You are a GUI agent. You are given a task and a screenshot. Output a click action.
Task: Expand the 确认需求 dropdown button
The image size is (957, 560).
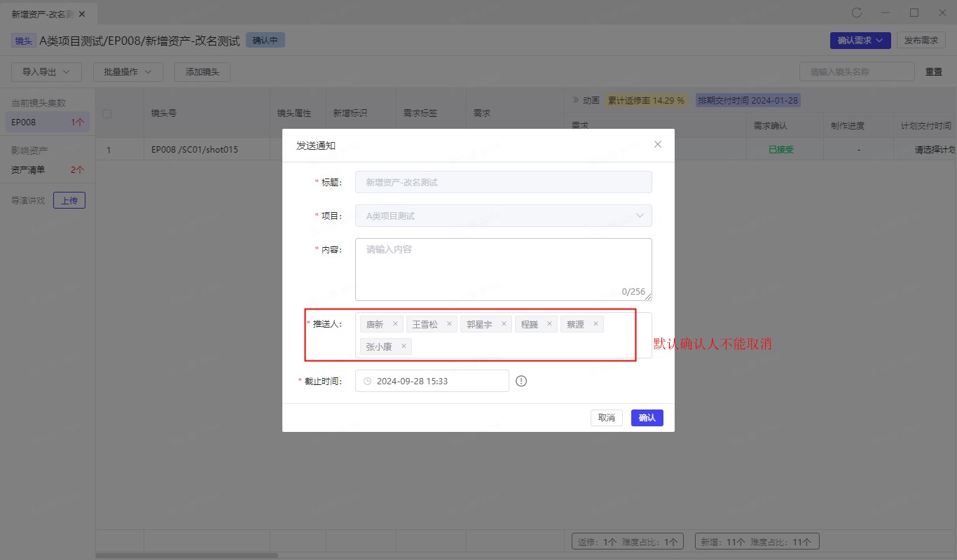click(x=860, y=41)
